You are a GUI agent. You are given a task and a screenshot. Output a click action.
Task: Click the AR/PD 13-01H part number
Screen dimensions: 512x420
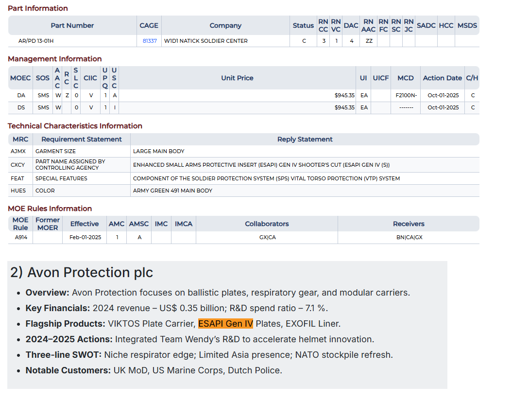(36, 41)
